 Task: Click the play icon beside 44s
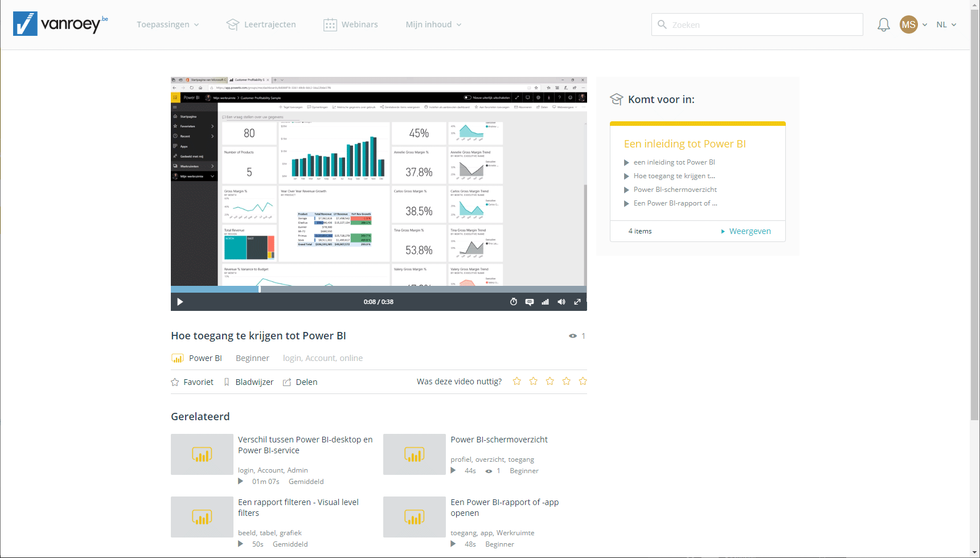click(453, 470)
